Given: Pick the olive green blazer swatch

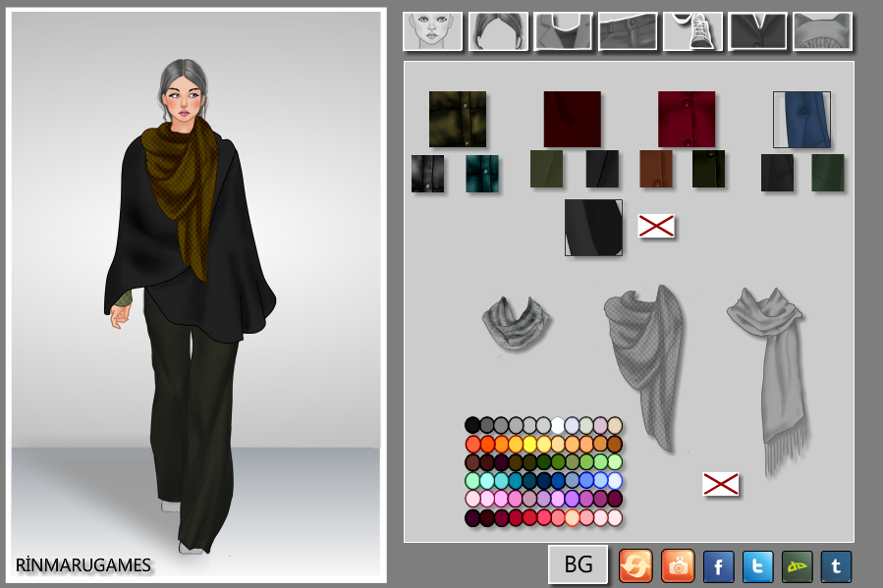Looking at the screenshot, I should click(546, 169).
